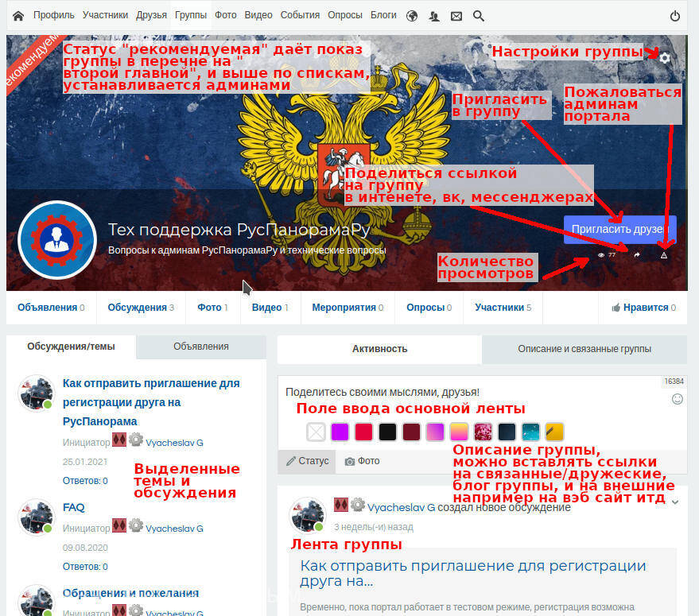Image resolution: width=699 pixels, height=616 pixels.
Task: Open friend requests icon in navbar
Action: [x=434, y=16]
